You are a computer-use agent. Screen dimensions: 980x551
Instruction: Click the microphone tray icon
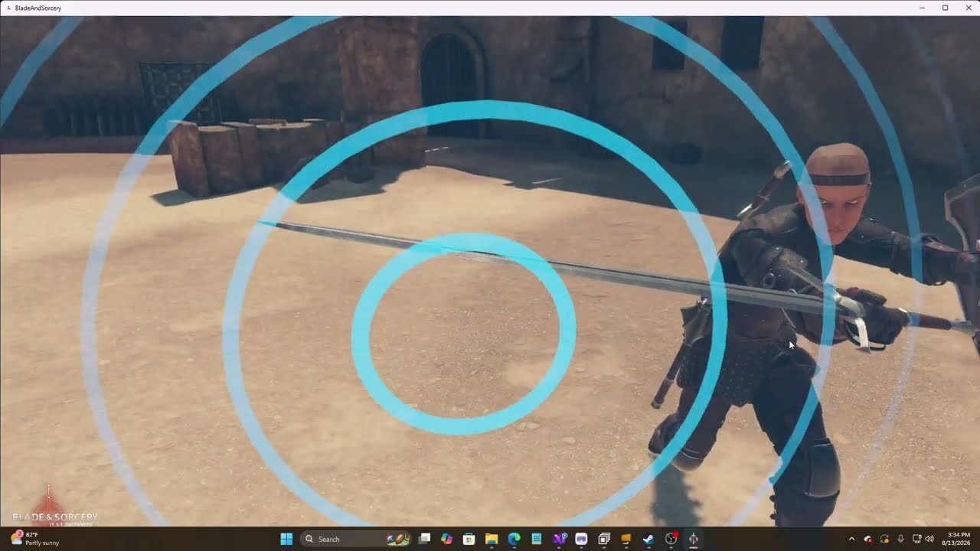point(900,539)
